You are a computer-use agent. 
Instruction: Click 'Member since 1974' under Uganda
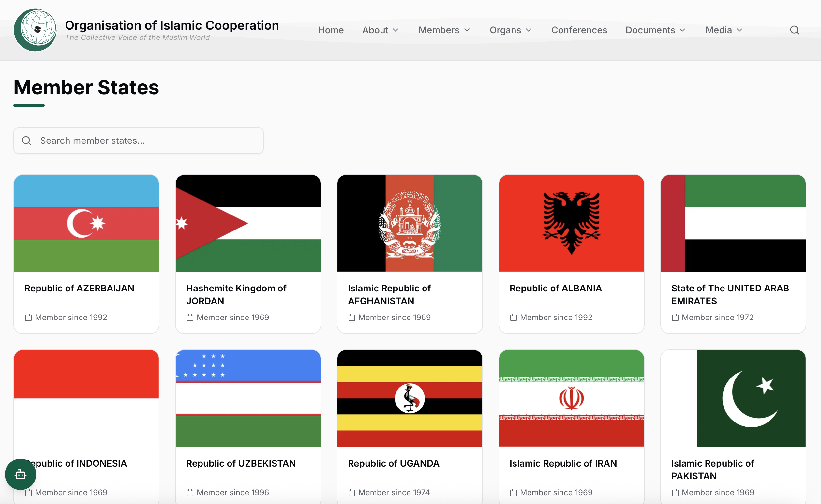click(x=394, y=493)
